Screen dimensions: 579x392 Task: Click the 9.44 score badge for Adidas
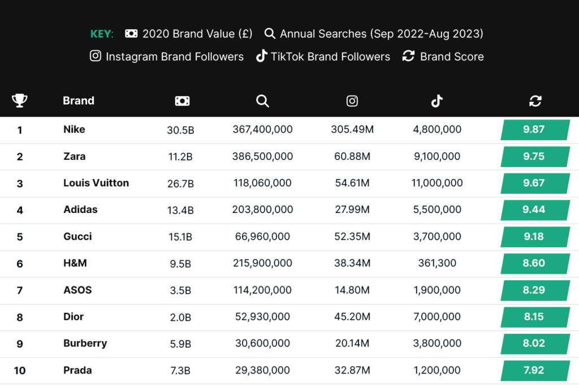point(535,210)
